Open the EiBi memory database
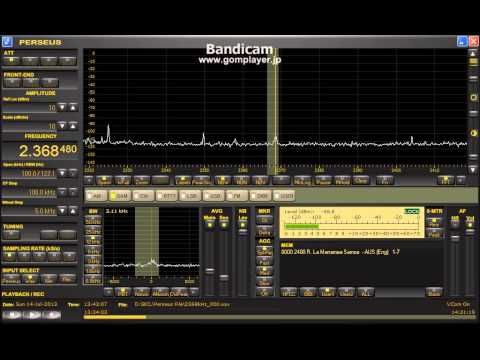The width and height of the screenshot is (480, 360). pyautogui.click(x=308, y=292)
